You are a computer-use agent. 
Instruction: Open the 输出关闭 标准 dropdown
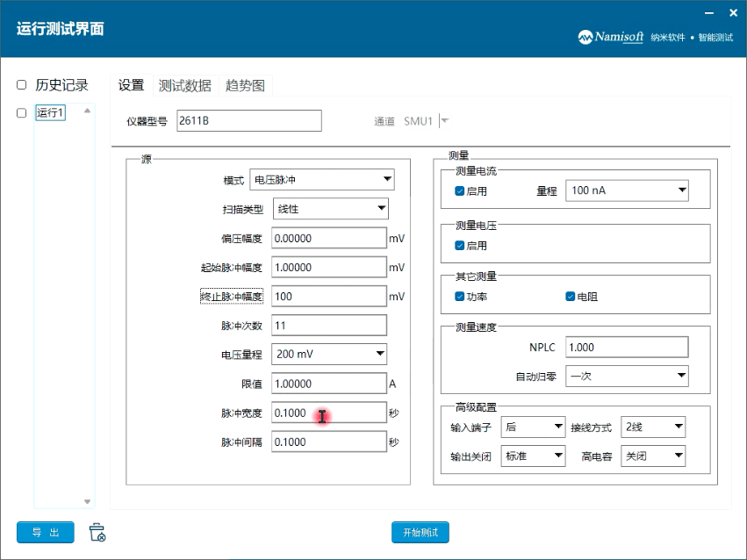point(533,456)
